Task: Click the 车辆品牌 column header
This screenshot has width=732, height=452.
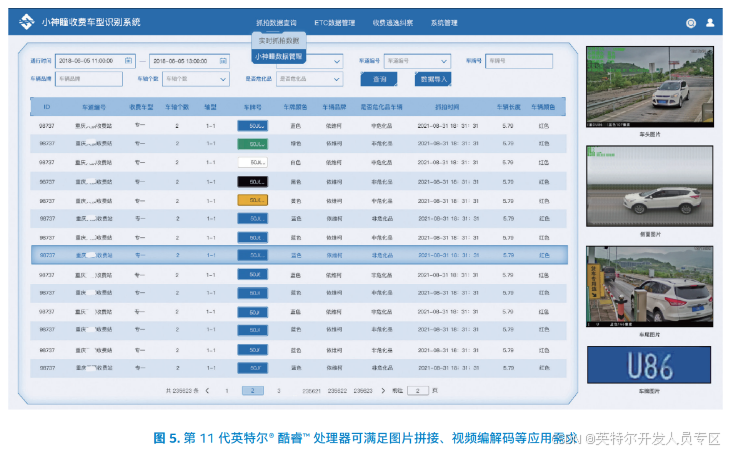Action: pyautogui.click(x=334, y=107)
